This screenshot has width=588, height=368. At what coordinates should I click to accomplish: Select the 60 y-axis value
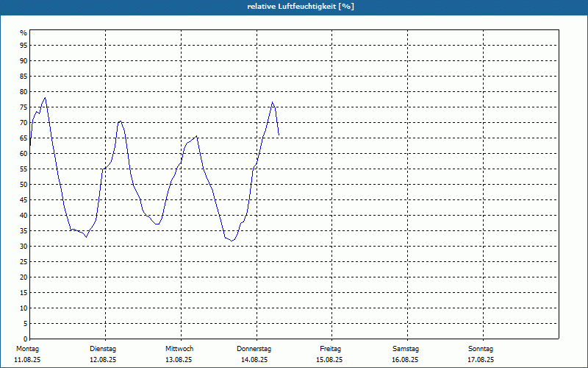click(24, 154)
